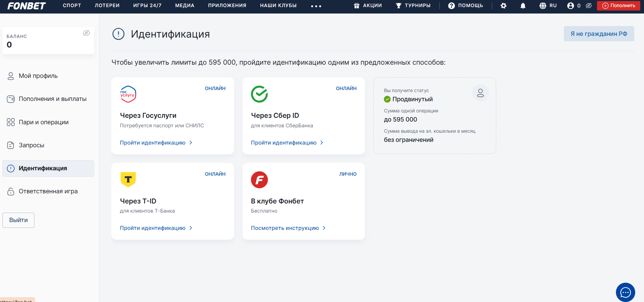644x302 pixels.
Task: Open notifications bell icon
Action: 523,6
